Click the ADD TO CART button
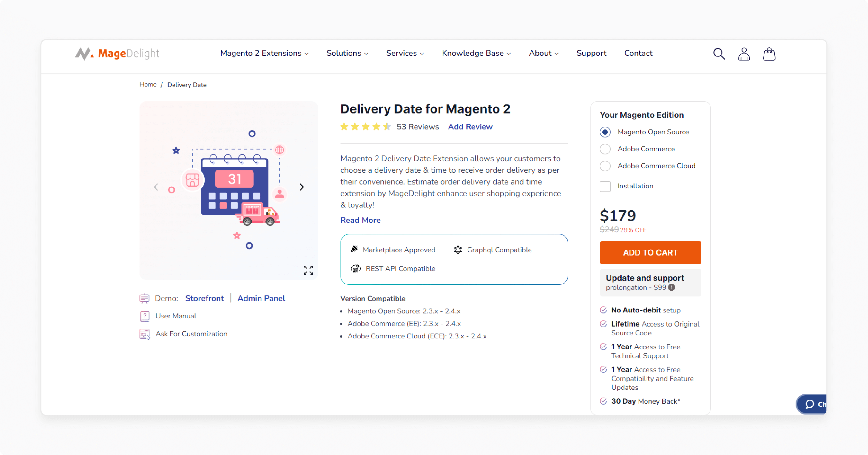868x455 pixels. coord(650,253)
